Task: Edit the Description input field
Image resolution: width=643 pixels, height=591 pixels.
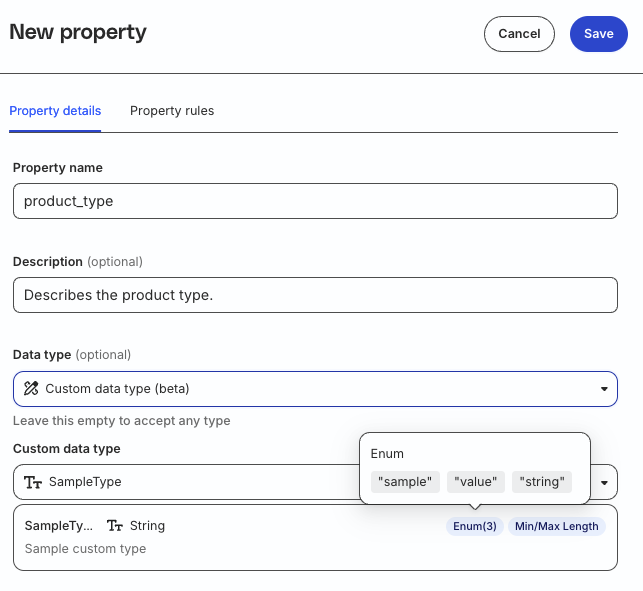Action: (315, 295)
